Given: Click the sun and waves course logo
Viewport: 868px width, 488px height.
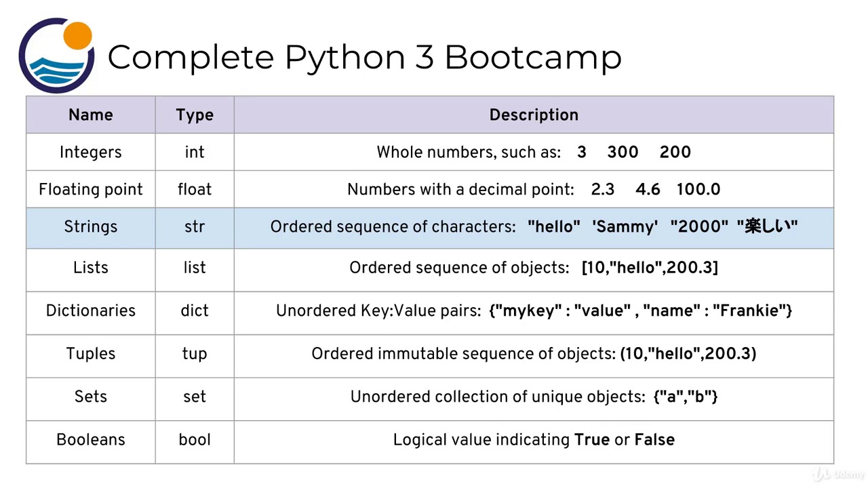Looking at the screenshot, I should pos(56,56).
